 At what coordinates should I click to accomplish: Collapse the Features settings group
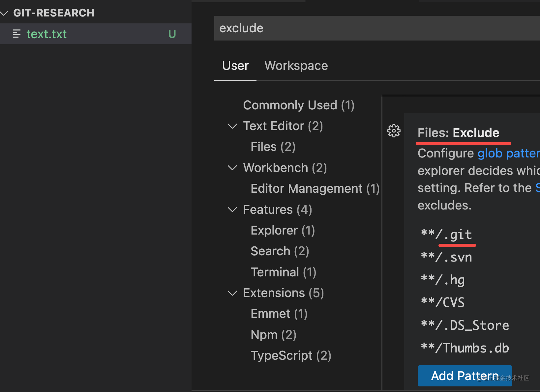(232, 210)
